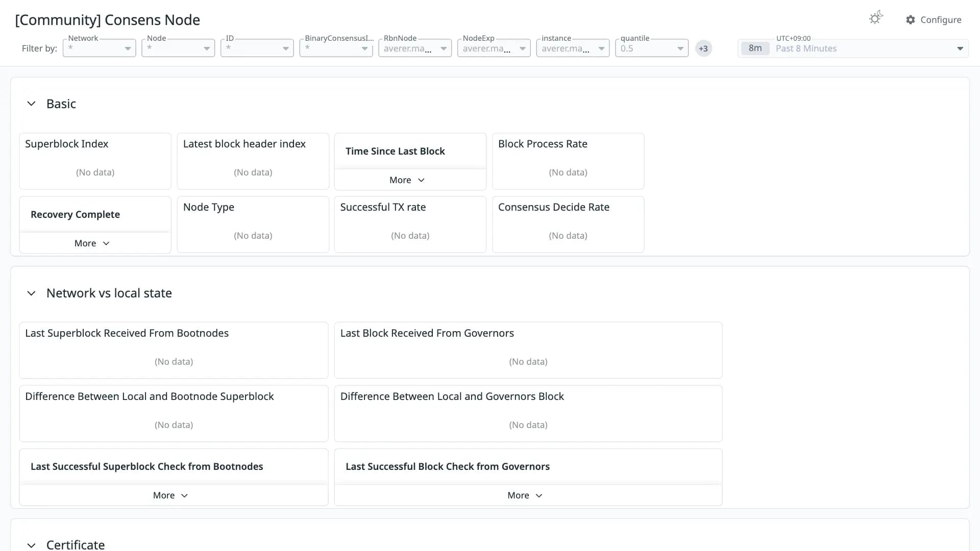Open the instance filter dropdown
The height and width of the screenshot is (551, 980).
coord(573,48)
